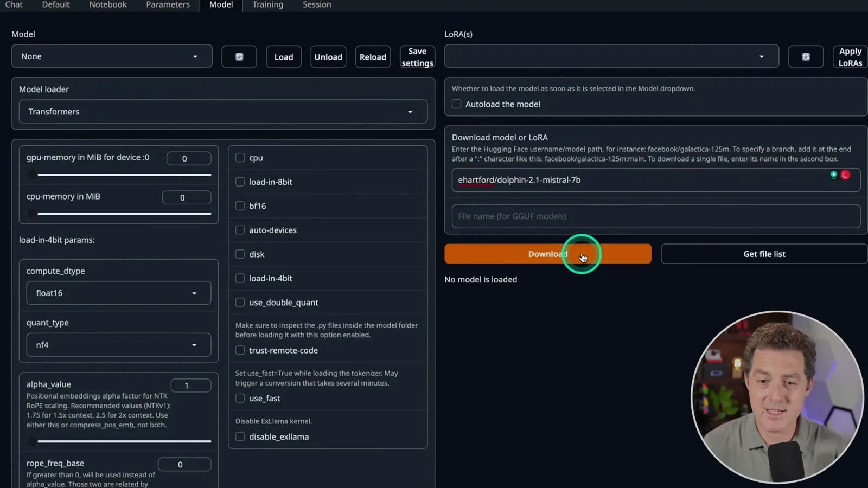The image size is (868, 488).
Task: Click the red icon in model path field
Action: click(845, 175)
